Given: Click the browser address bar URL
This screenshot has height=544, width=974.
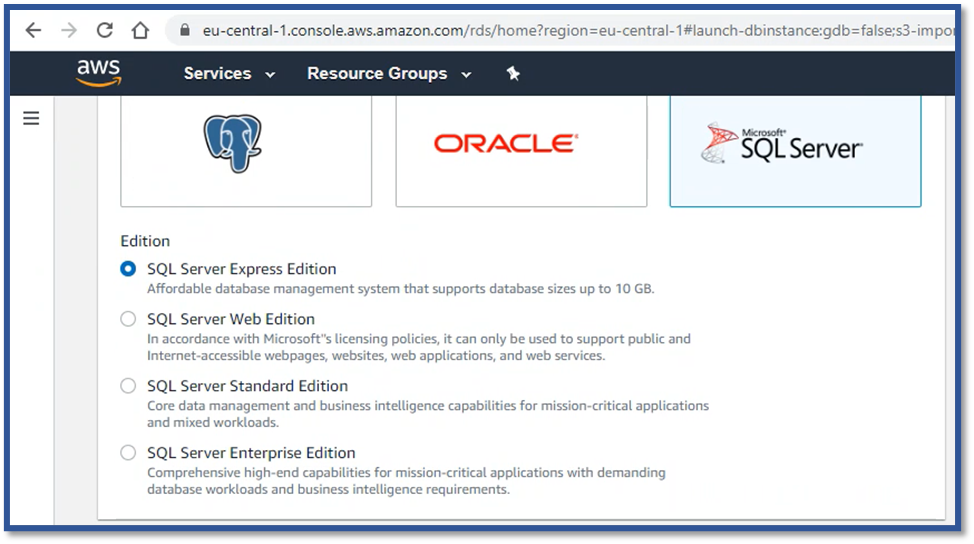Looking at the screenshot, I should (578, 30).
